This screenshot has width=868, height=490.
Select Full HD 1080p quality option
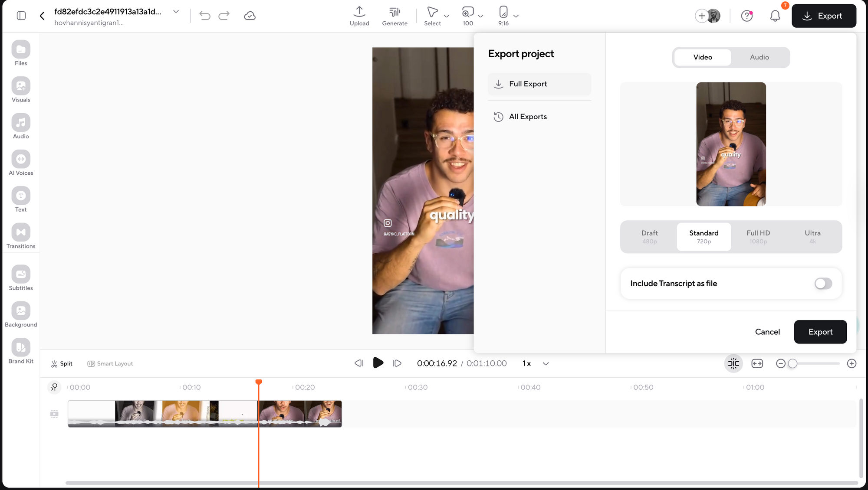pyautogui.click(x=758, y=237)
